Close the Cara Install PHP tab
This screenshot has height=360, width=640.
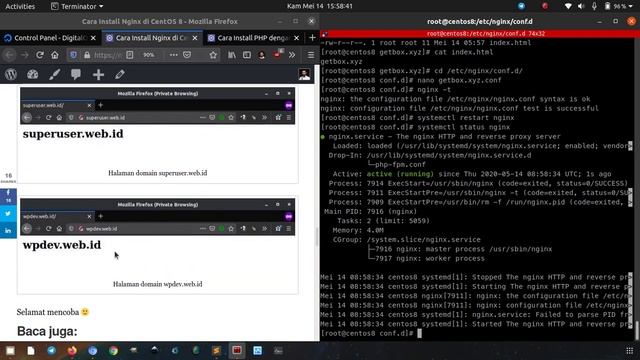[x=297, y=38]
